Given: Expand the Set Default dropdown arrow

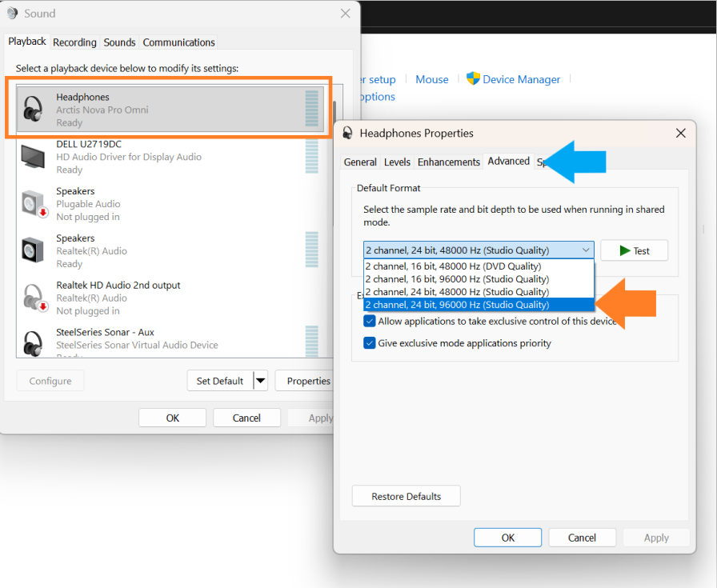Looking at the screenshot, I should (x=261, y=381).
